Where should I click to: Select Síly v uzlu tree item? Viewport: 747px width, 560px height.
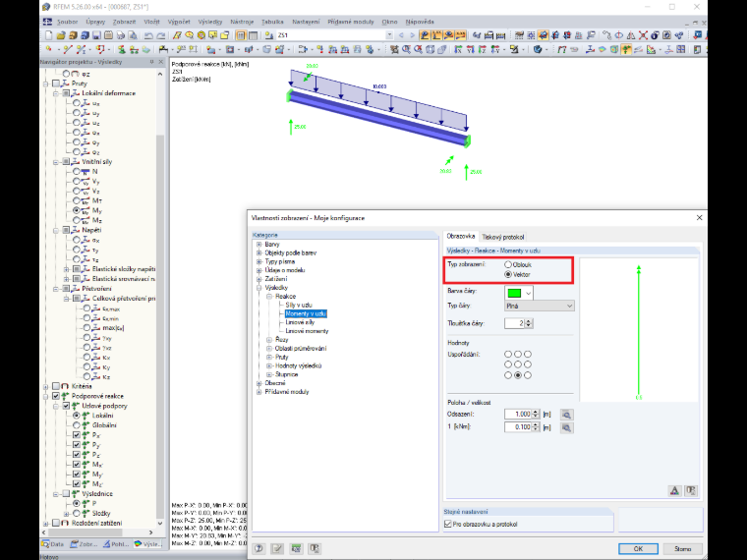pos(299,305)
